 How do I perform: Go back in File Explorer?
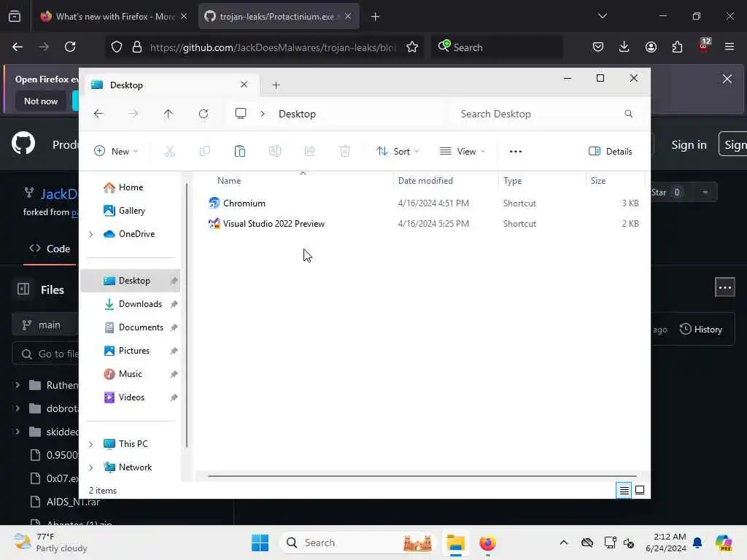[98, 114]
